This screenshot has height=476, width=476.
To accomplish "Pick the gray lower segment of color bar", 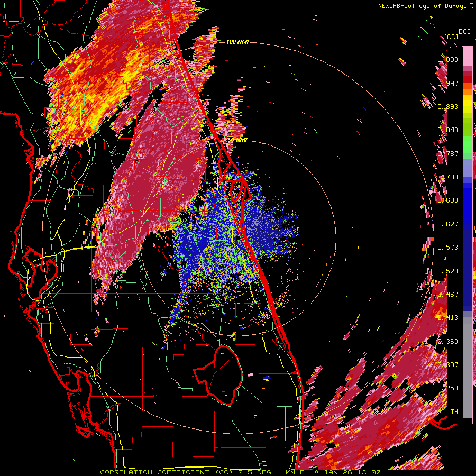I will (467, 368).
